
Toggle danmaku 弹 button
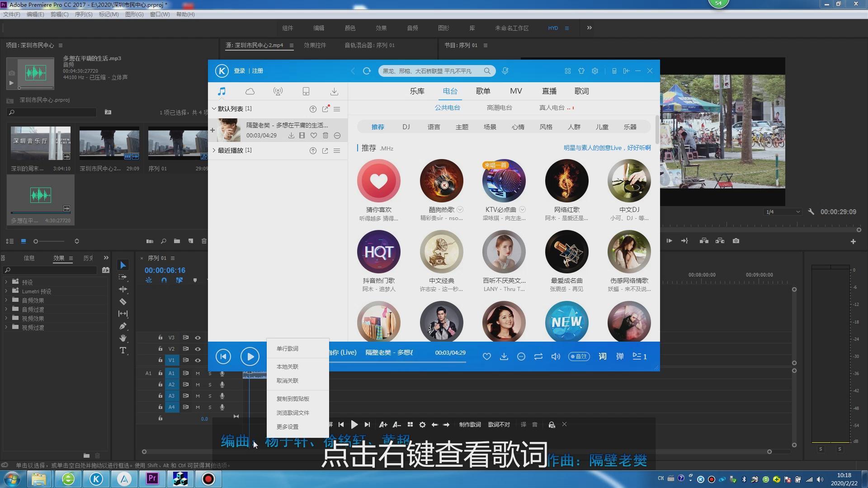pyautogui.click(x=620, y=357)
